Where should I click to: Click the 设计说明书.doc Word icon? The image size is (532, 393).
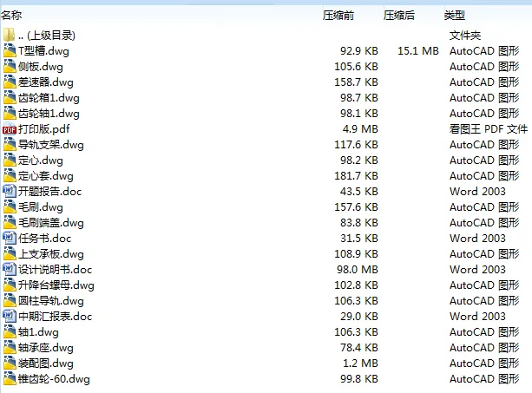tap(10, 270)
